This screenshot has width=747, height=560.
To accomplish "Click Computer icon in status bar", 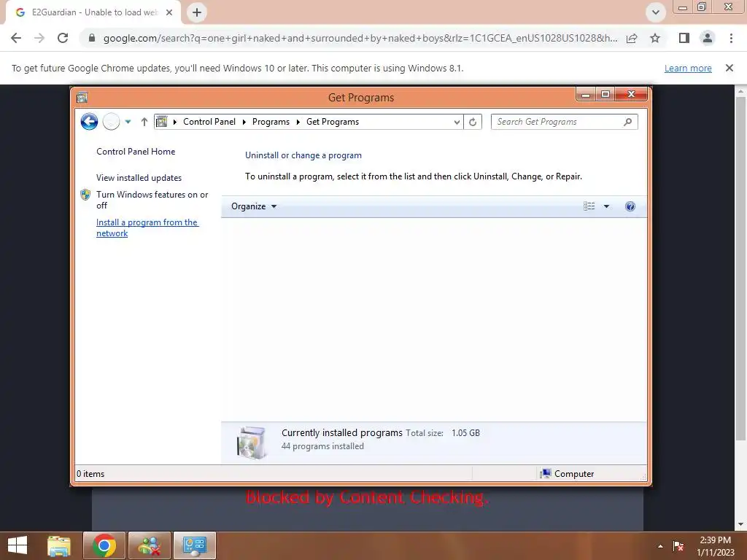I will tap(546, 473).
